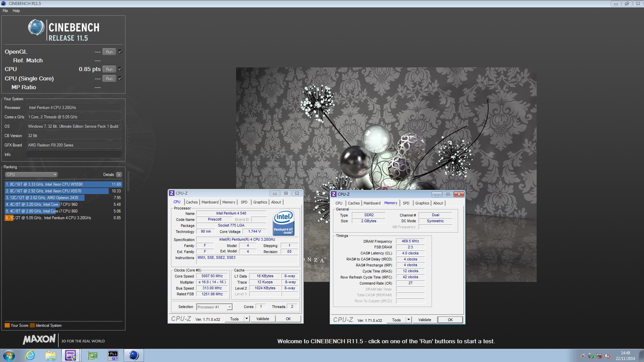Toggle the CPU test checkbox

pyautogui.click(x=120, y=69)
